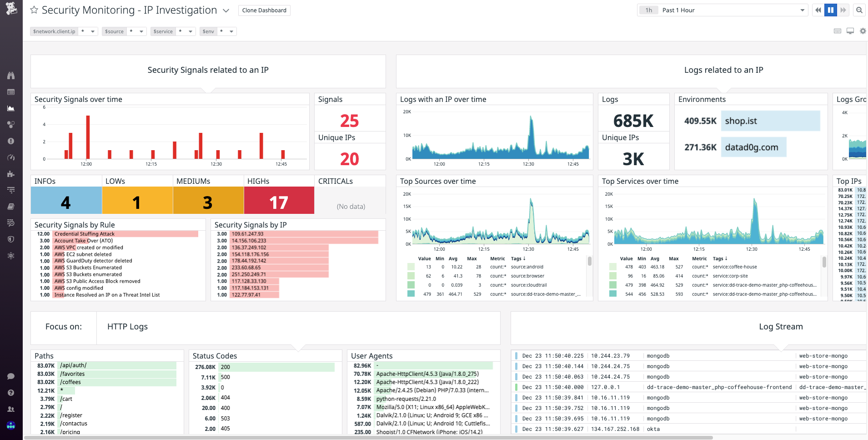Open the dashboard title chevron menu
Screen dimensions: 868x440
226,10
